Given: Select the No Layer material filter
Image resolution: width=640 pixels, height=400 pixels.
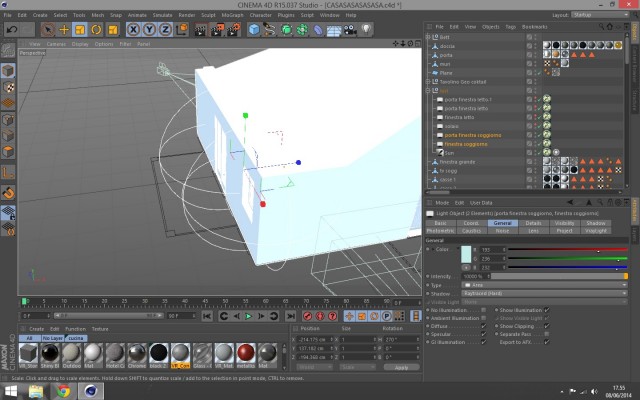Looking at the screenshot, I should 53,338.
